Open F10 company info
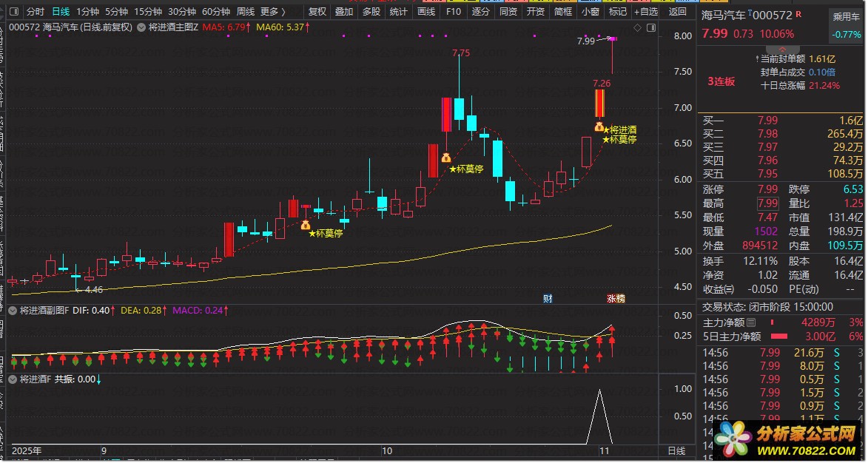Screen dimensions: 868x463 tap(454, 12)
